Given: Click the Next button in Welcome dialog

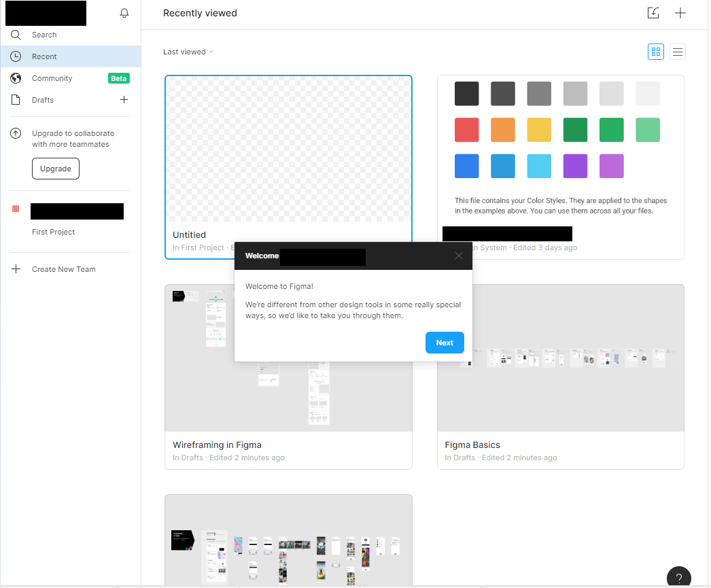Looking at the screenshot, I should [445, 343].
